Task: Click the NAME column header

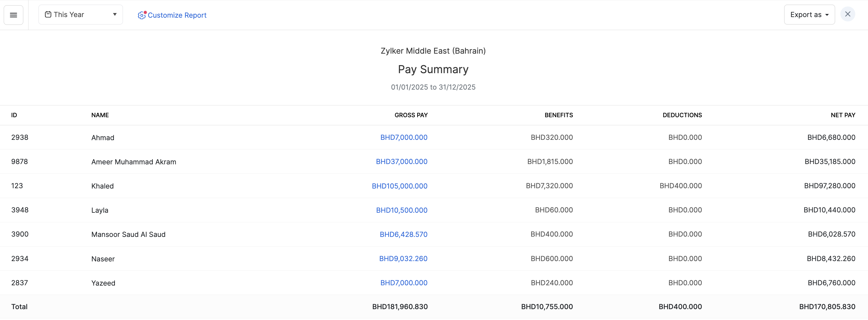Action: [100, 115]
